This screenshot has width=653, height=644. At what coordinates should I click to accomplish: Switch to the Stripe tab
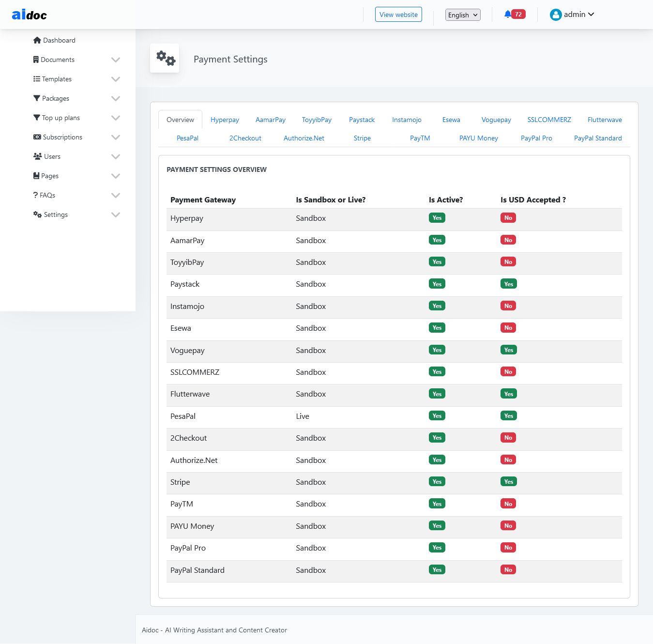(x=362, y=138)
